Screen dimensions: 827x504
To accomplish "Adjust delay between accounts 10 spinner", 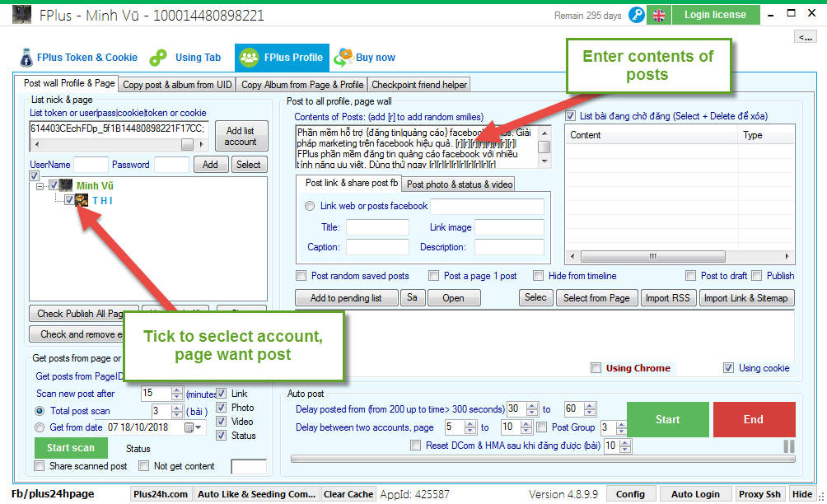I will [526, 427].
